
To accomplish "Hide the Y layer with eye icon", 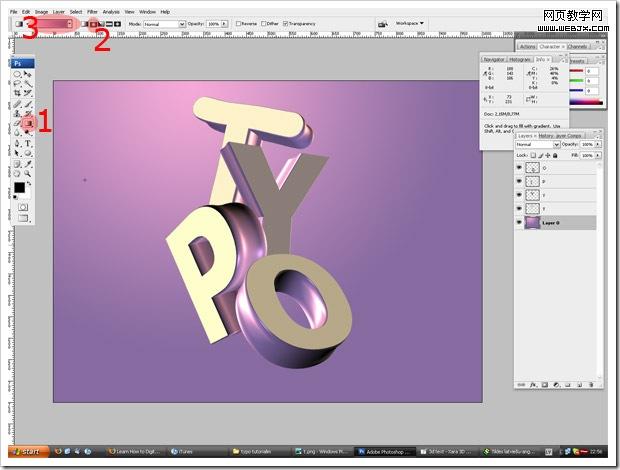I will click(519, 195).
